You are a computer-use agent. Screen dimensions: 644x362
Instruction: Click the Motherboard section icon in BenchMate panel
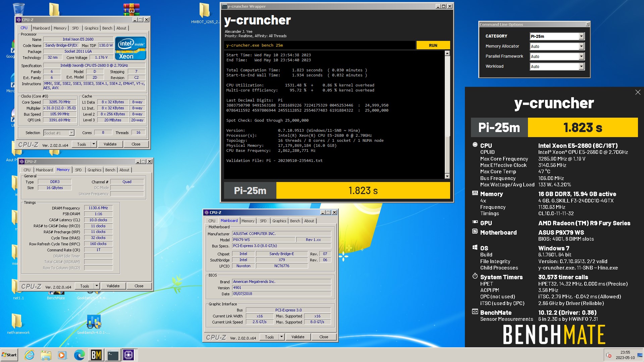pos(475,231)
